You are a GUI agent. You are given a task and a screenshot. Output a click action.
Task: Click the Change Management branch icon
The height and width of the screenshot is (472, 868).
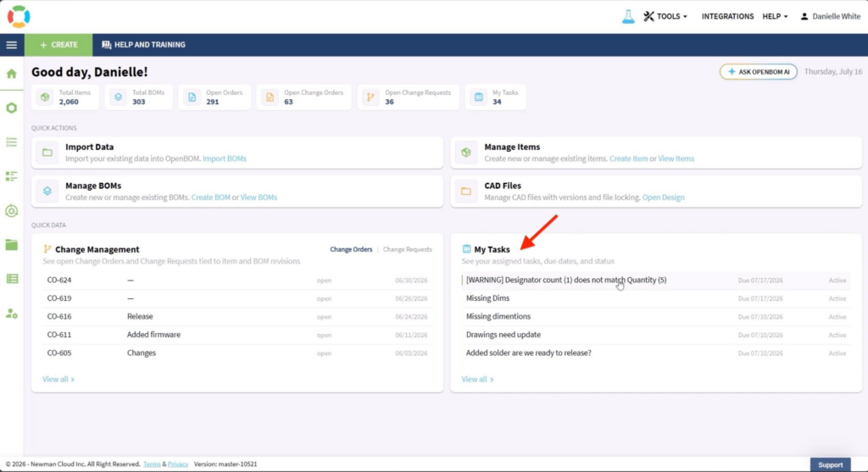47,249
